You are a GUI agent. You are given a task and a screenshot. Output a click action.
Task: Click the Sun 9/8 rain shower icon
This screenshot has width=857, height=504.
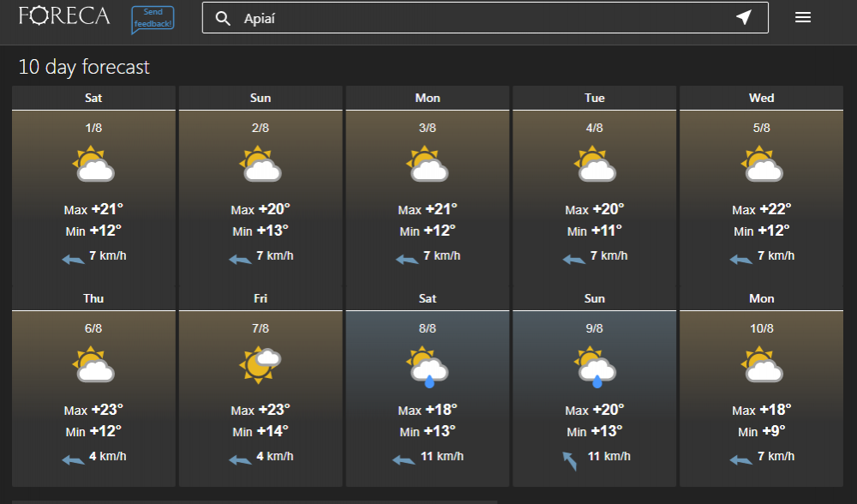(595, 365)
